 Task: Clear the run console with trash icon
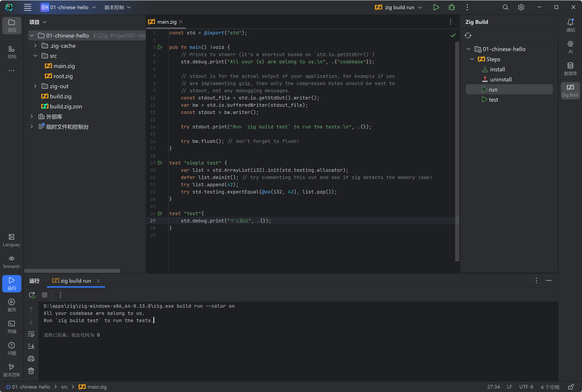[x=31, y=371]
